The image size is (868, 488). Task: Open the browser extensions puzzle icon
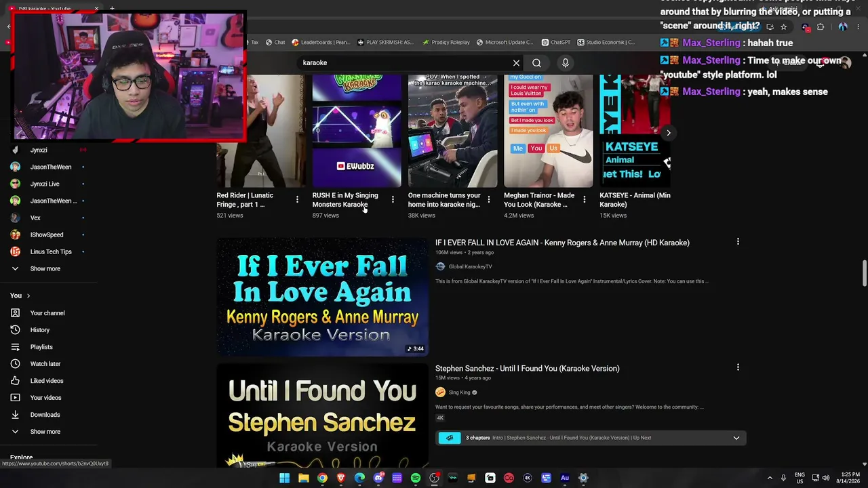click(821, 27)
